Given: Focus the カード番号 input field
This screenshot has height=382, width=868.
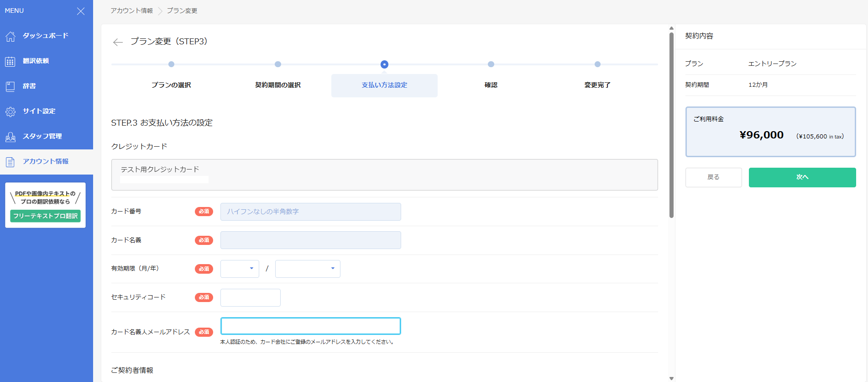Looking at the screenshot, I should pyautogui.click(x=310, y=212).
